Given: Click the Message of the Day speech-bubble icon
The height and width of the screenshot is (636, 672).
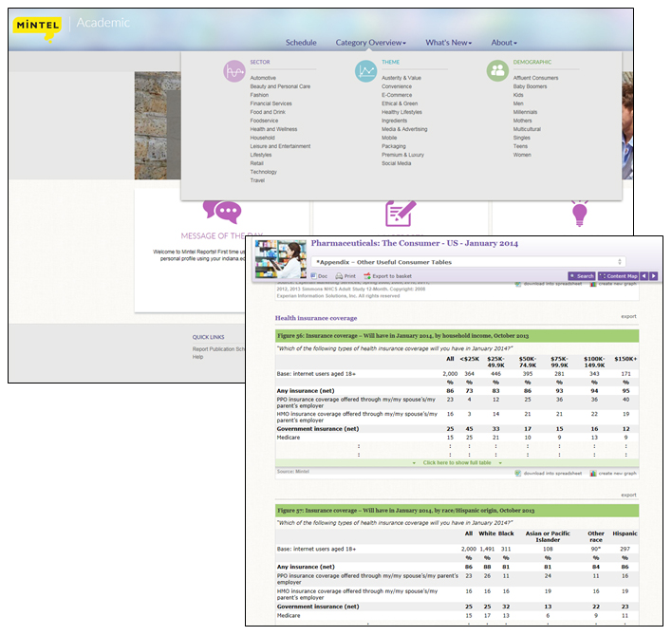Looking at the screenshot, I should click(x=222, y=212).
